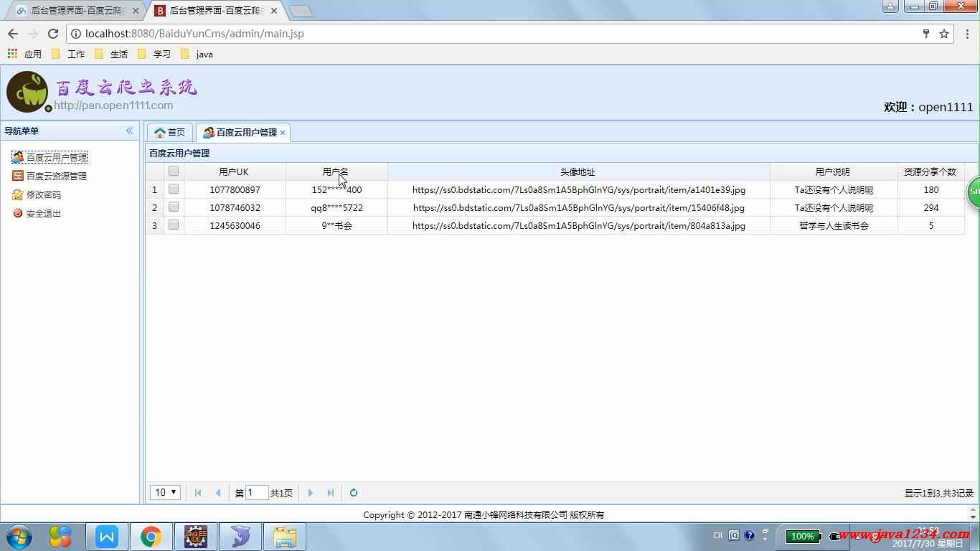Click the http://pan.open1111.com link text
This screenshot has width=980, height=551.
click(x=113, y=105)
